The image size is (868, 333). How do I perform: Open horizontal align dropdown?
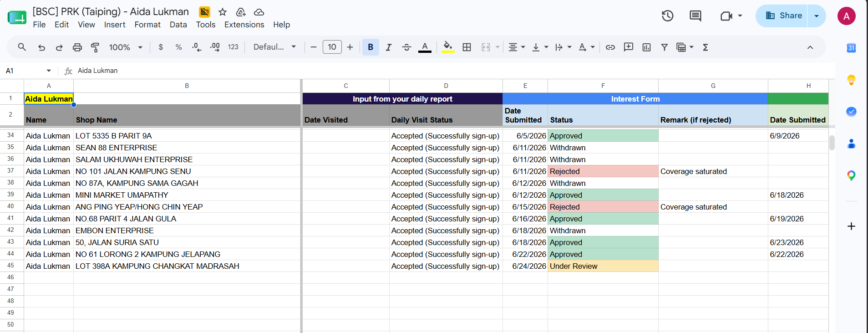point(517,47)
